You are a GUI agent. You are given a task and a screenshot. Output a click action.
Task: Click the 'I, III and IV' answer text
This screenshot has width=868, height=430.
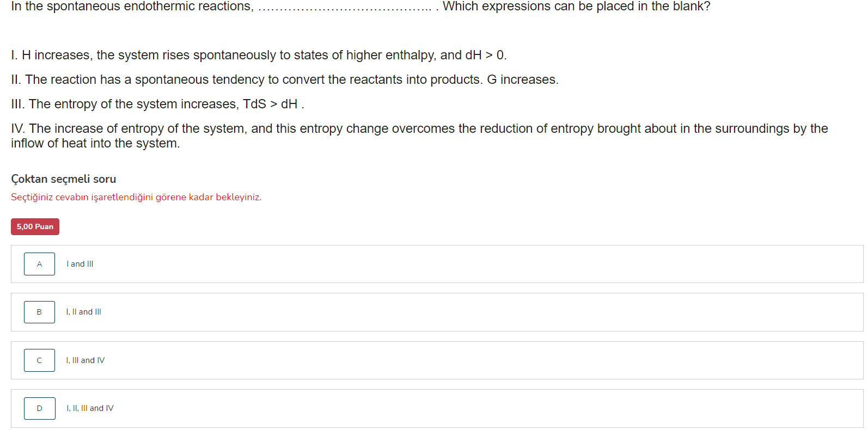(85, 360)
